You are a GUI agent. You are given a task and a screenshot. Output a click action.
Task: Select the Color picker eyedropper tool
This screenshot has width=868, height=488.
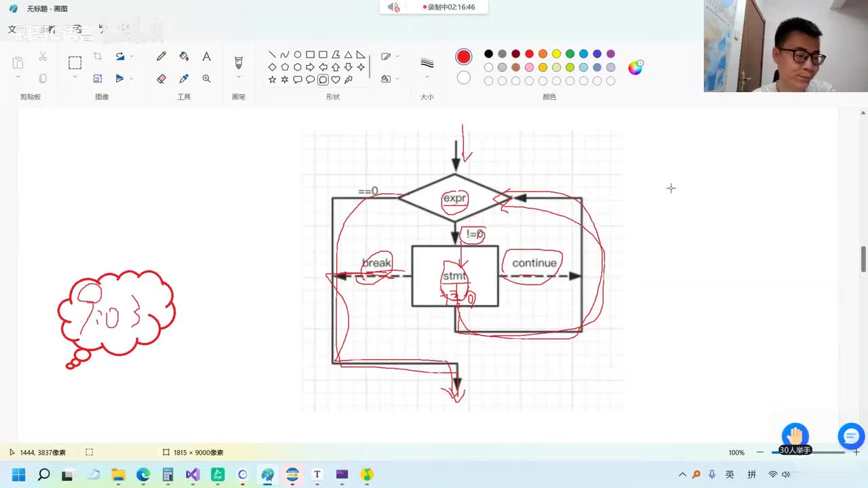point(184,79)
